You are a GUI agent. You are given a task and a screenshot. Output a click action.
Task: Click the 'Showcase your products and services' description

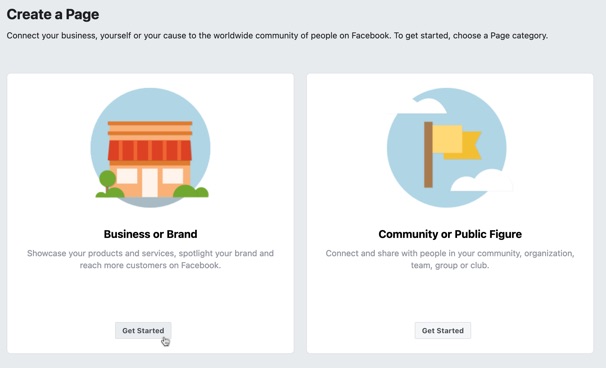tap(150, 259)
